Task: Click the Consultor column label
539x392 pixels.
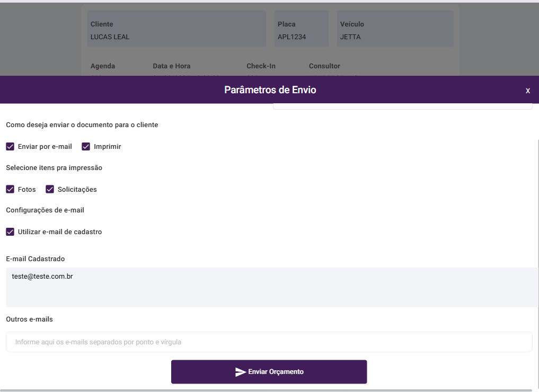Action: tap(324, 66)
